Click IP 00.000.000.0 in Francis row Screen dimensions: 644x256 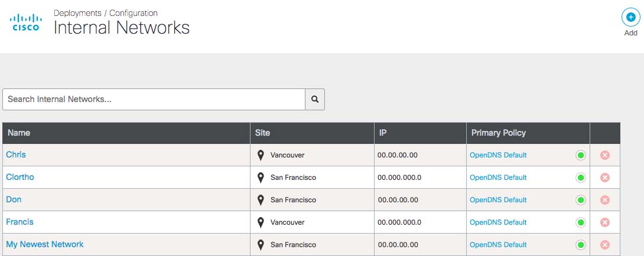point(399,222)
